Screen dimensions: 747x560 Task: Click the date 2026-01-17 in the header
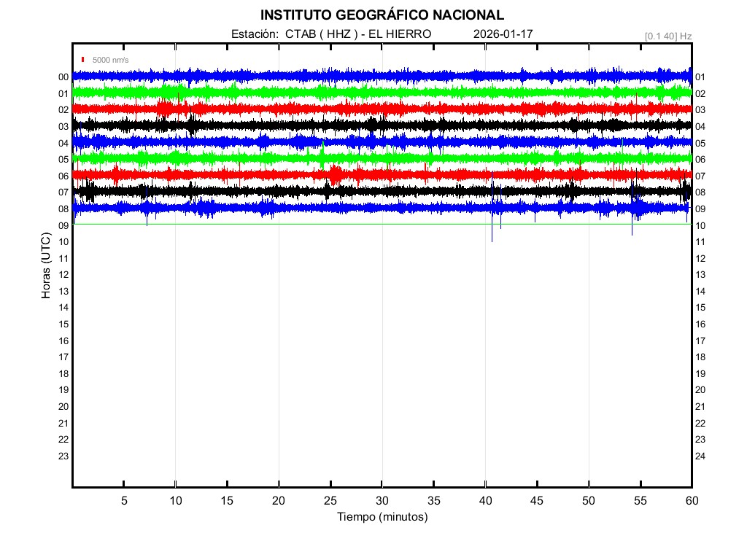point(503,34)
